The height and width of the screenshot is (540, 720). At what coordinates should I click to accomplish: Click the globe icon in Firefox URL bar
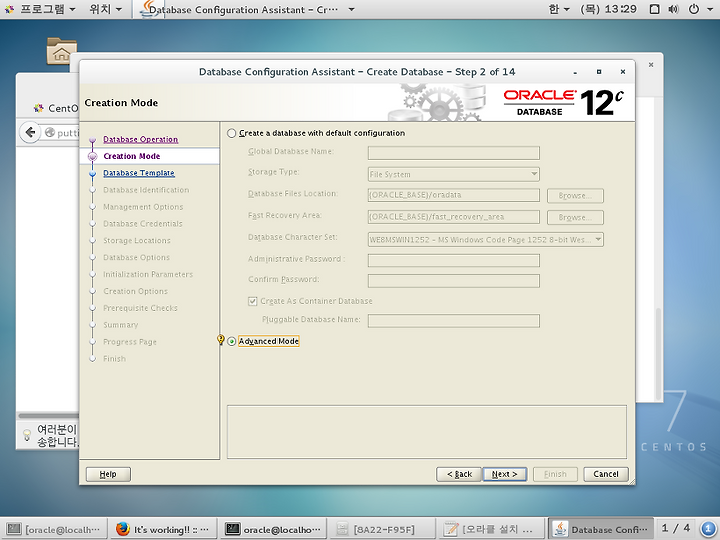point(50,133)
